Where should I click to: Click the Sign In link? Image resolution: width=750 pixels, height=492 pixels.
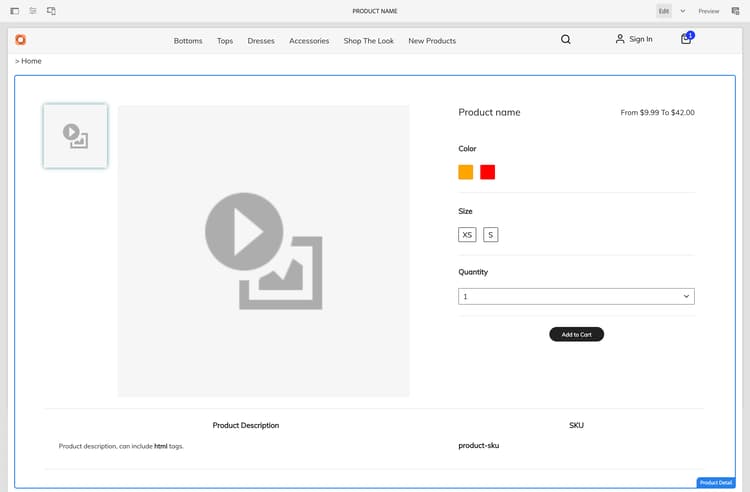pyautogui.click(x=634, y=39)
